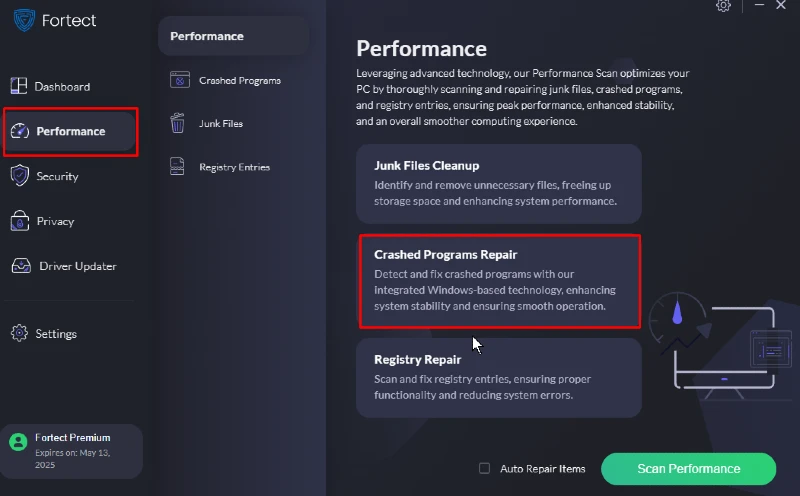The width and height of the screenshot is (800, 496).
Task: Click the Fortect shield logo
Action: pos(24,20)
